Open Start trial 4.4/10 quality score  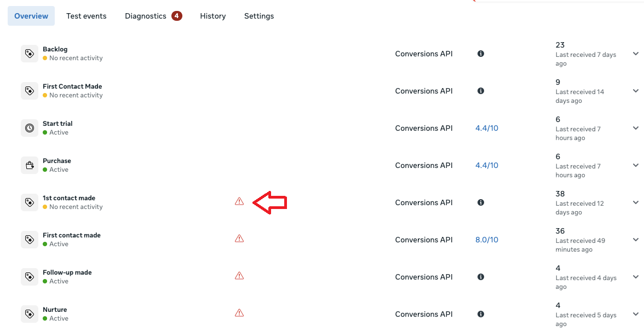(x=487, y=128)
